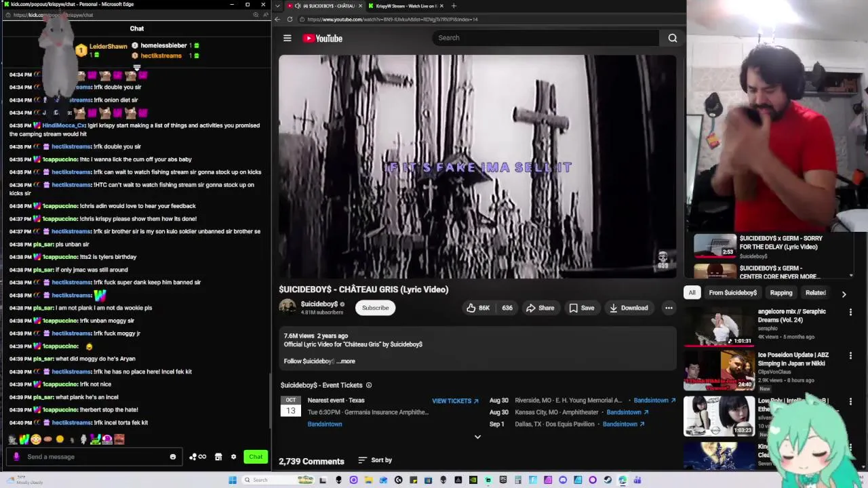Open Steam from the taskbar
This screenshot has width=868, height=488.
608,480
